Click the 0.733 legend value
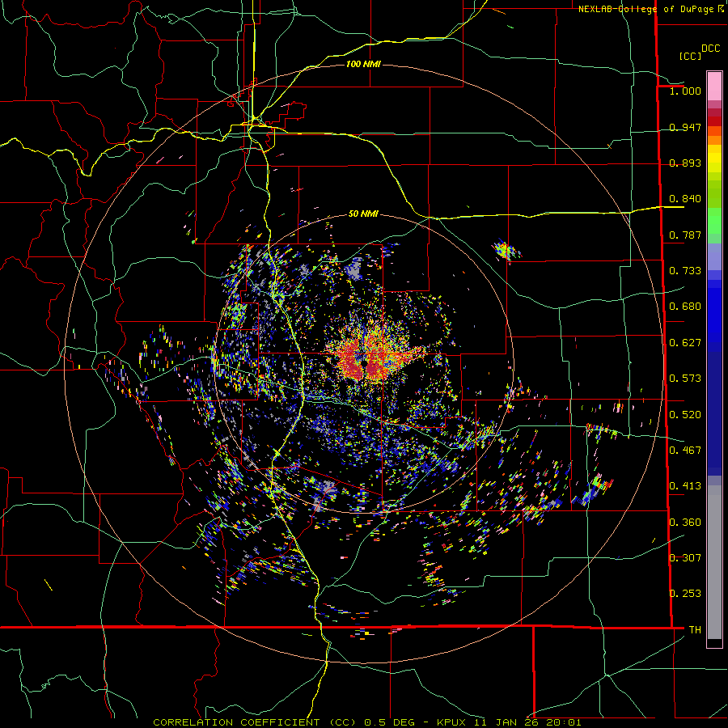The width and height of the screenshot is (728, 728). coord(685,271)
